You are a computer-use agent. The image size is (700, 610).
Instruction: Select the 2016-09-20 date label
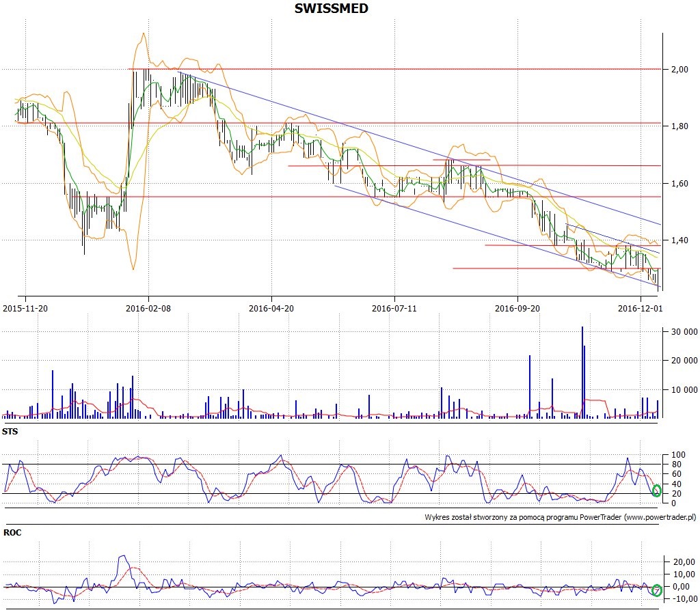[x=517, y=308]
